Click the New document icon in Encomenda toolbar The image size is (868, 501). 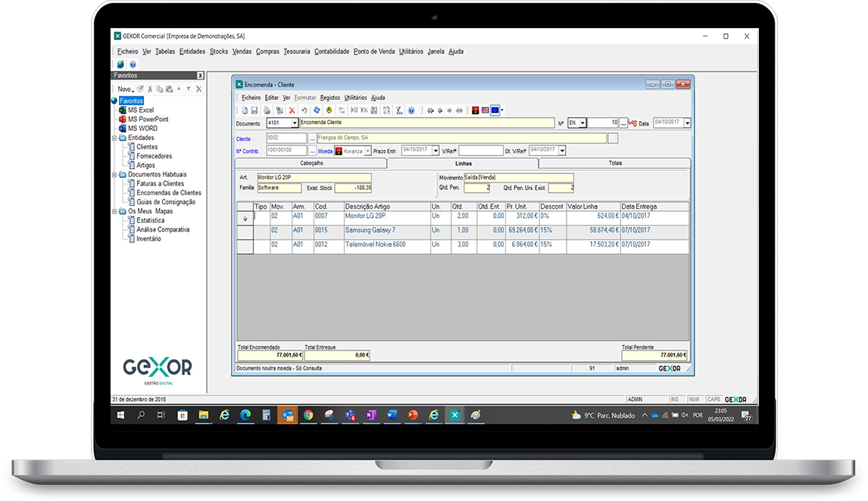[245, 110]
